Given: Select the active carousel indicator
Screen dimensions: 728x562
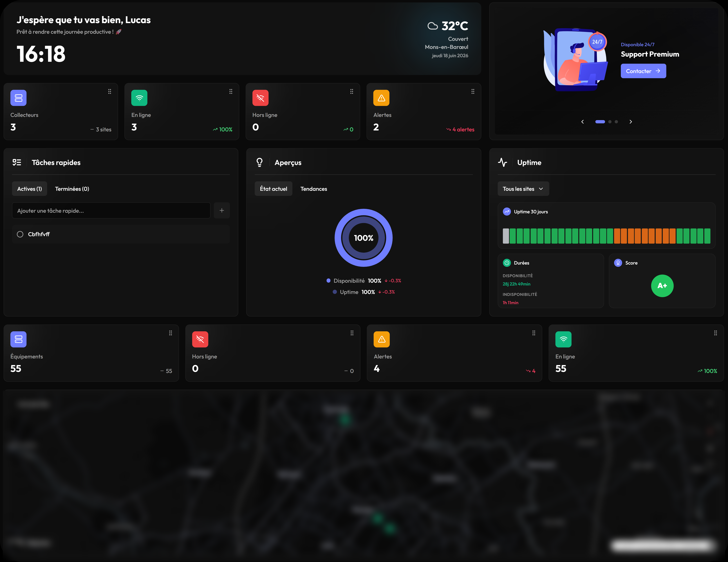Looking at the screenshot, I should point(600,122).
